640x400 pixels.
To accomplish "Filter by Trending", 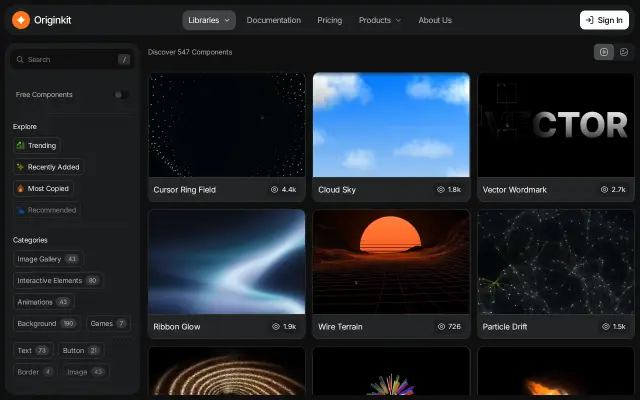I will click(x=37, y=146).
